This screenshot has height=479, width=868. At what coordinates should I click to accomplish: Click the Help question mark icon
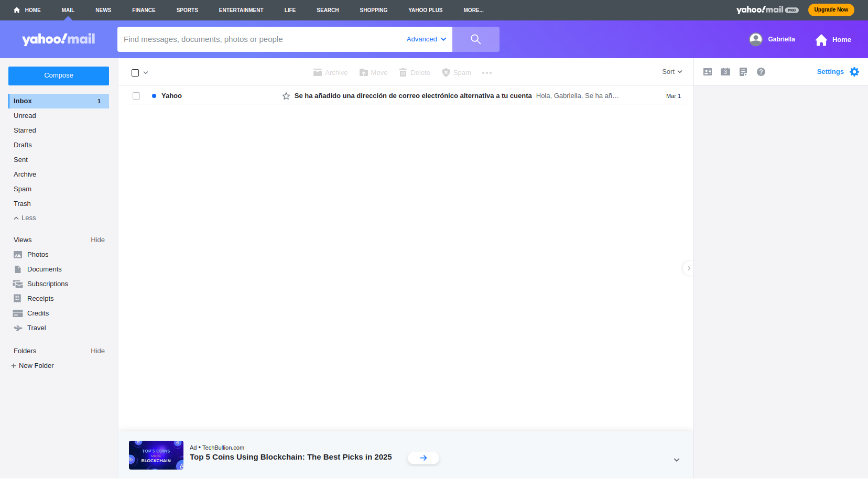(761, 72)
